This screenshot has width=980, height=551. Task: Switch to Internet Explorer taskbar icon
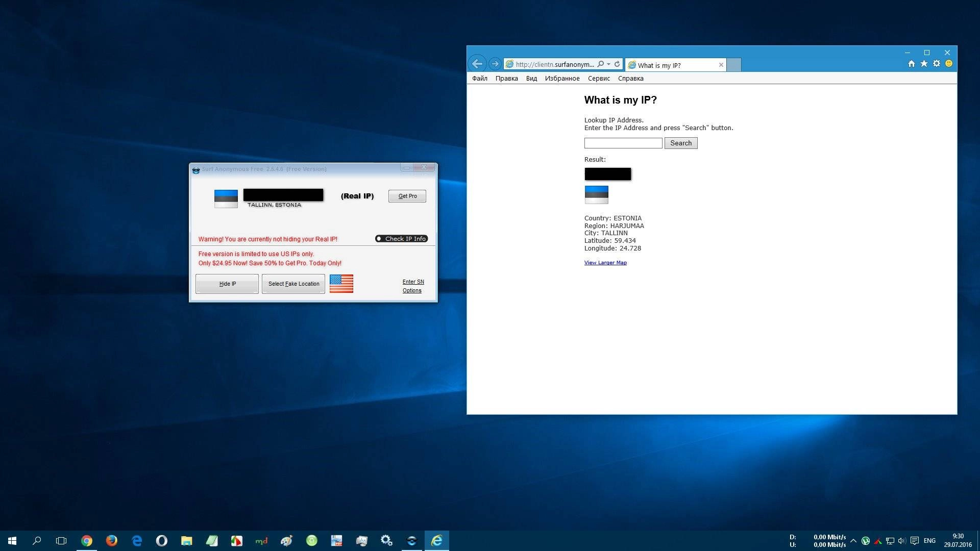pos(436,540)
